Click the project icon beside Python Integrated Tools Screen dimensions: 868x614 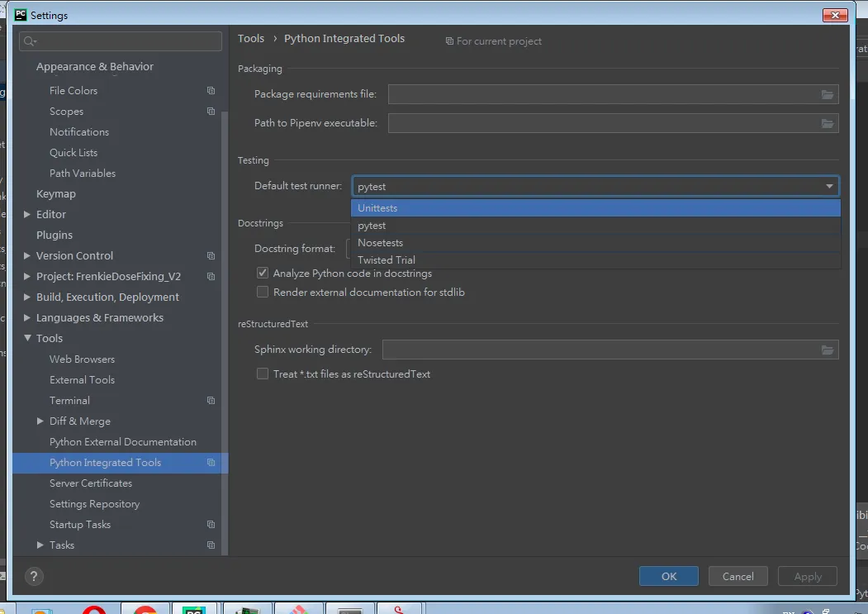tap(211, 462)
